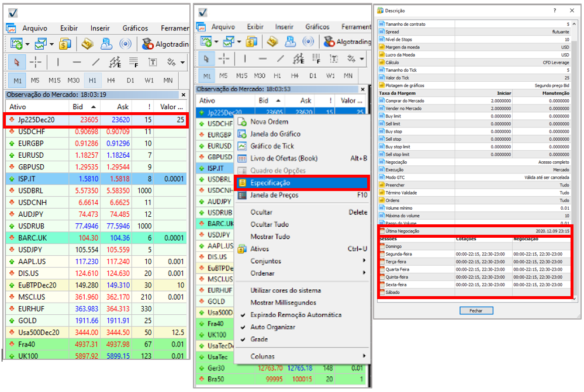
Task: Open the profiles icon in the left window
Action: point(40,44)
